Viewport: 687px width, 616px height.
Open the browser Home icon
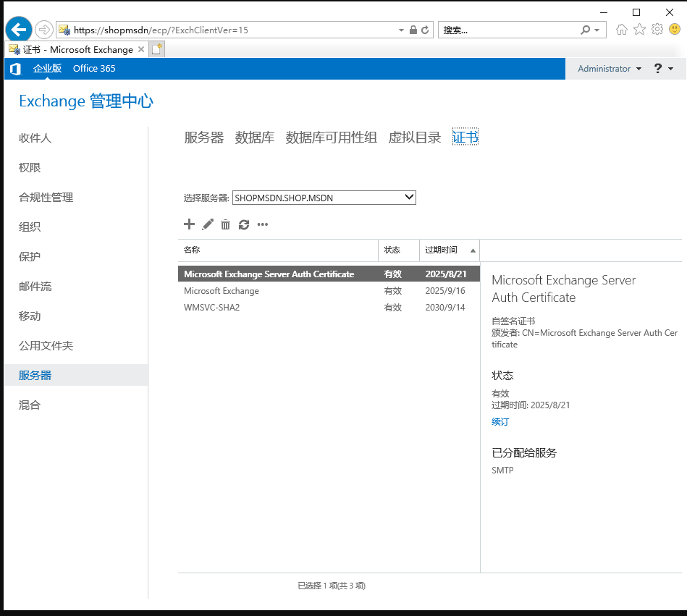pos(621,30)
